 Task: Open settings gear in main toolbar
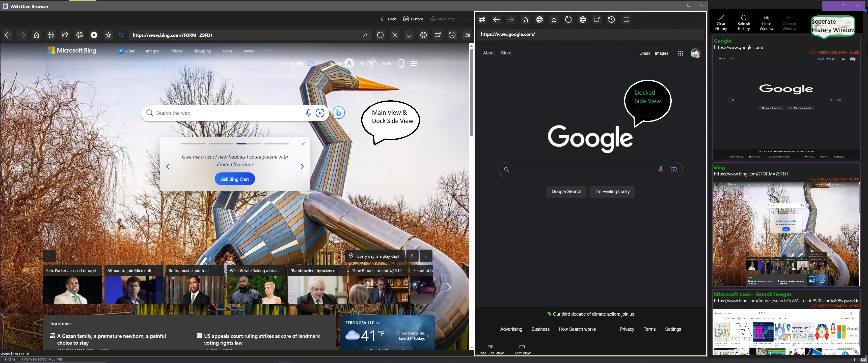[x=94, y=35]
